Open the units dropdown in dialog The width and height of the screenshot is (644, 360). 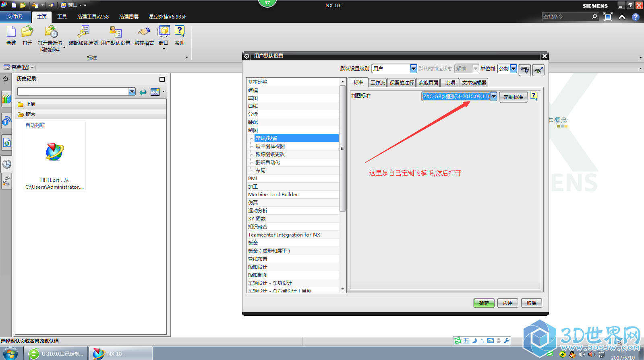[514, 69]
